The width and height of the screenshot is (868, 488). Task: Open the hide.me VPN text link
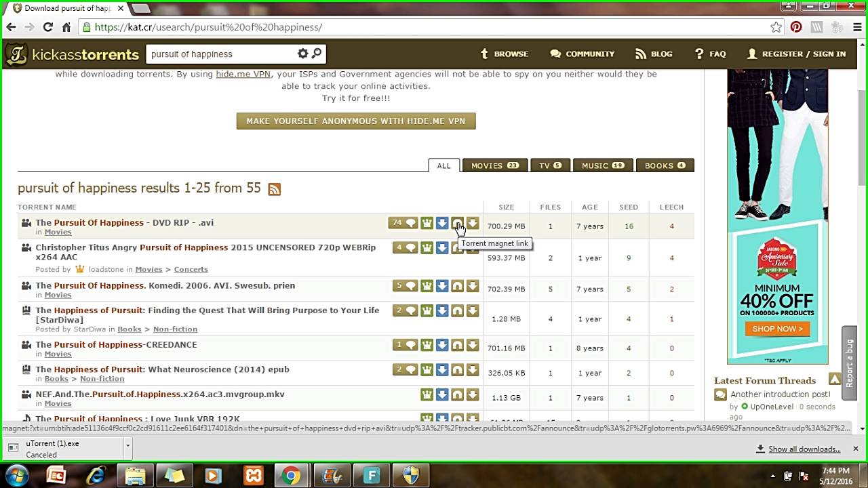click(243, 74)
